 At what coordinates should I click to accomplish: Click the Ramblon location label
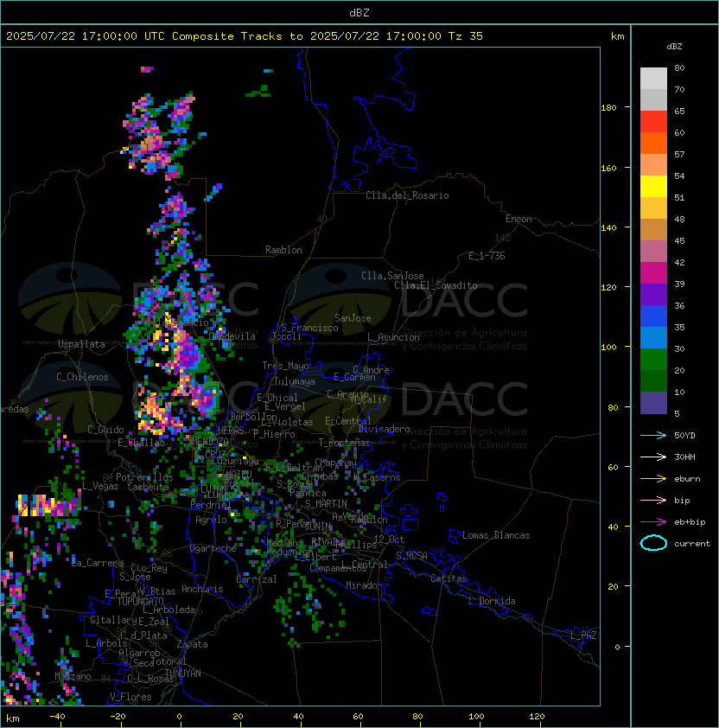tap(283, 250)
